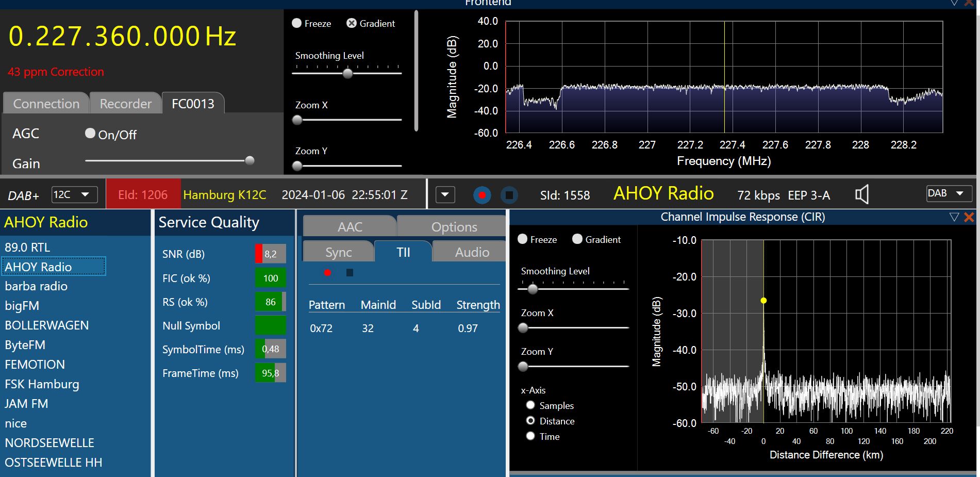This screenshot has width=980, height=477.
Task: Collapse the Frontend panel with triangle icon
Action: coord(954,3)
